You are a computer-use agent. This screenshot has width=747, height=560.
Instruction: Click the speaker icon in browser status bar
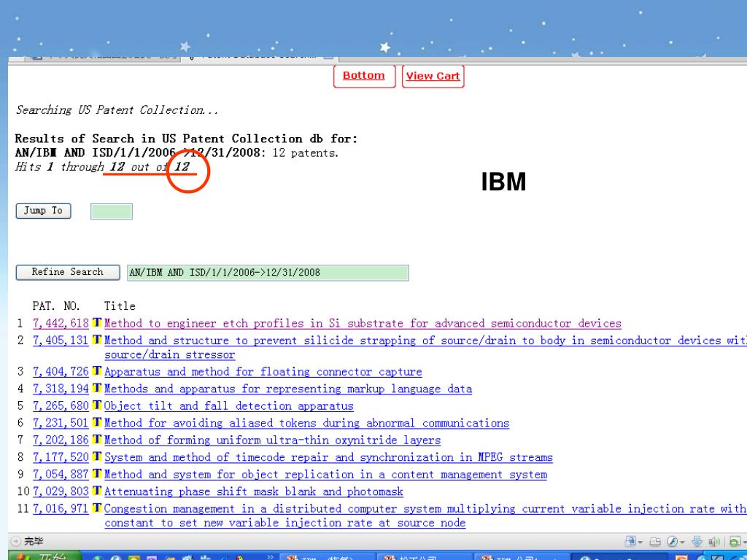(714, 542)
